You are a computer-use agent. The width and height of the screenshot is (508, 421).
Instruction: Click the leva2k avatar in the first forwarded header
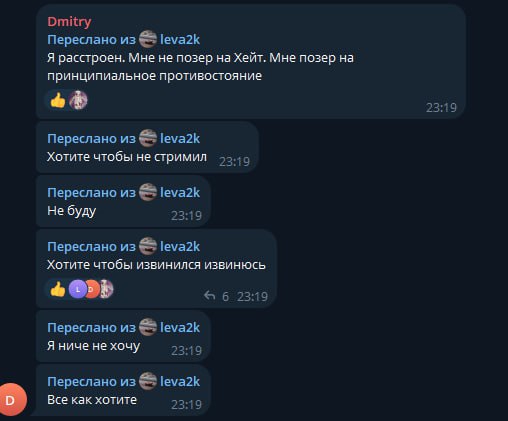[x=148, y=39]
